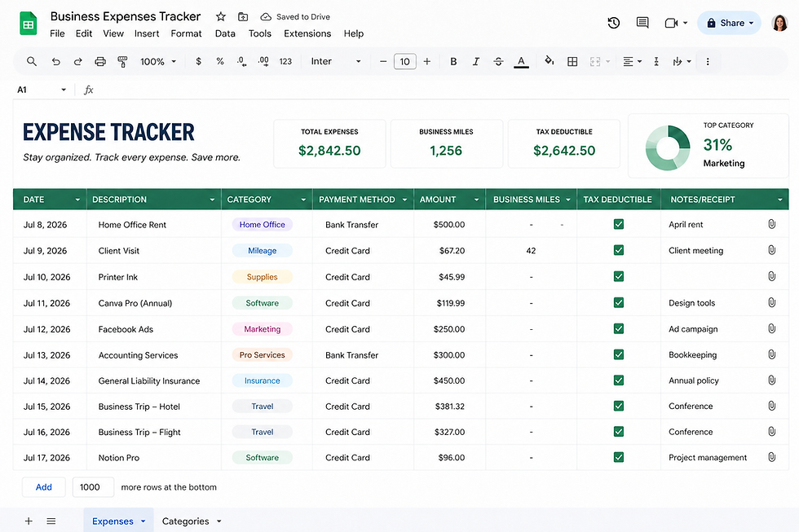
Task: Open the horizontal align dropdown
Action: (632, 62)
